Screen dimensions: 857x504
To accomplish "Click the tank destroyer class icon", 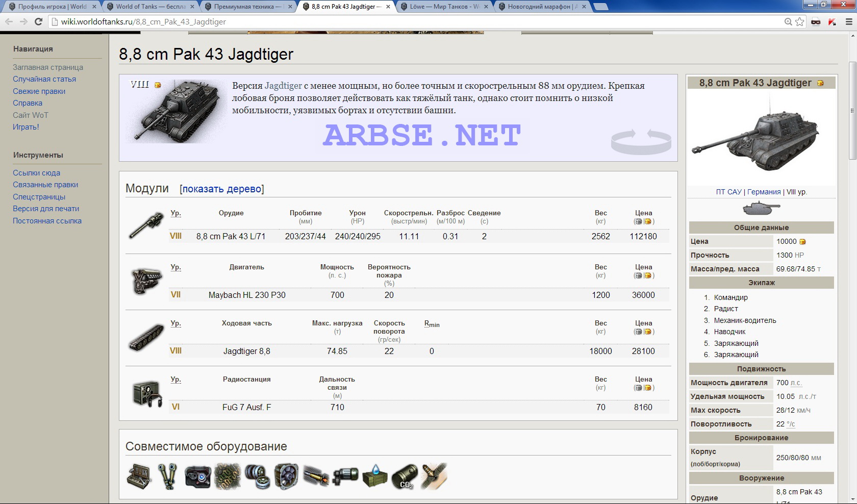I will (x=761, y=208).
